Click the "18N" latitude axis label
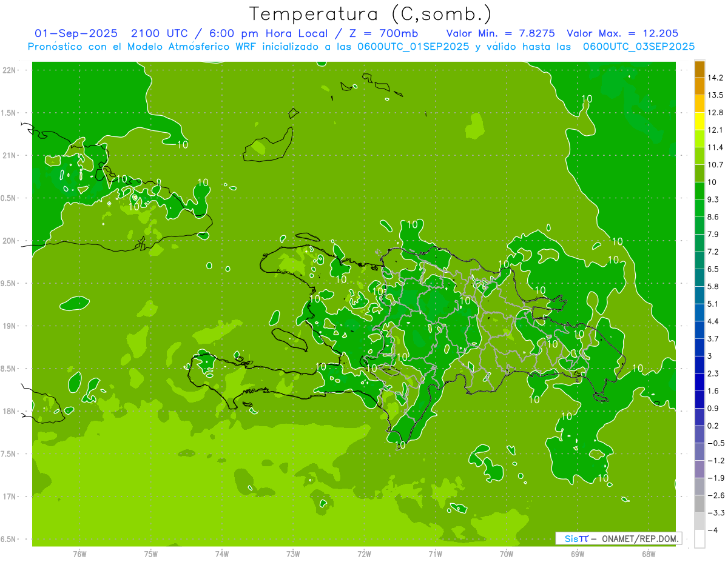Image resolution: width=728 pixels, height=562 pixels. coord(8,411)
